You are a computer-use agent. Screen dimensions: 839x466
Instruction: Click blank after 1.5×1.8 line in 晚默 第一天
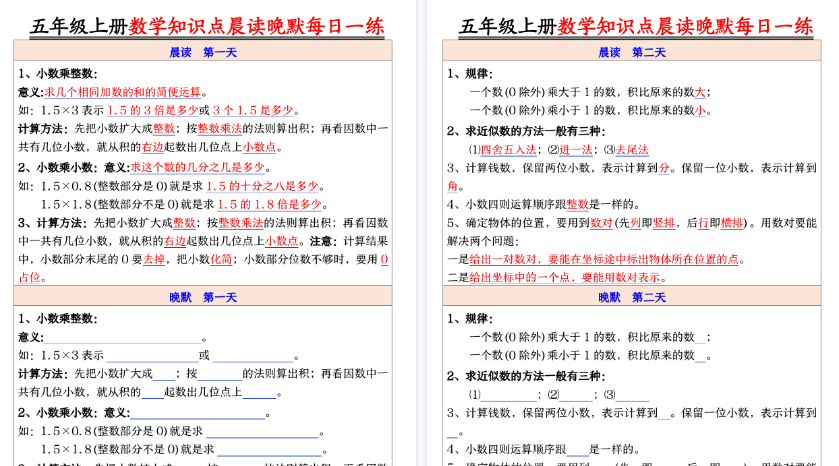(270, 450)
